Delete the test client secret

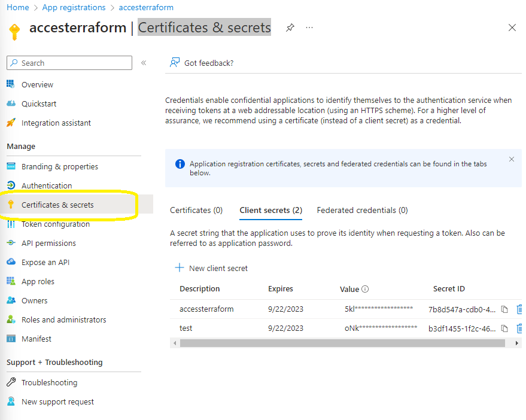click(519, 328)
